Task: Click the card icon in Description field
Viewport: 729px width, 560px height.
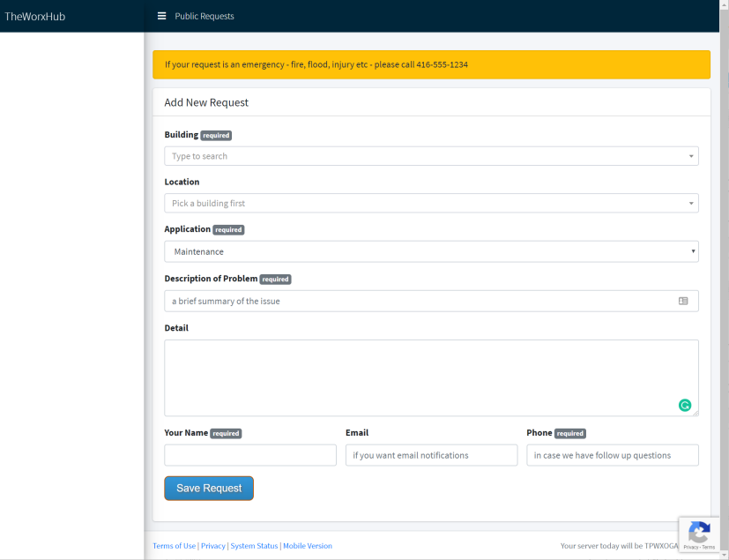Action: [x=683, y=301]
